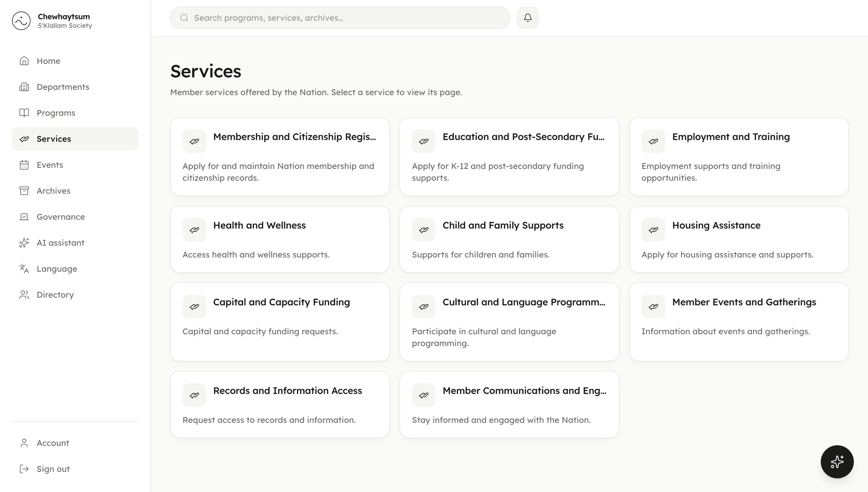The width and height of the screenshot is (868, 492).
Task: Click the Sign out arrow icon
Action: (x=24, y=469)
